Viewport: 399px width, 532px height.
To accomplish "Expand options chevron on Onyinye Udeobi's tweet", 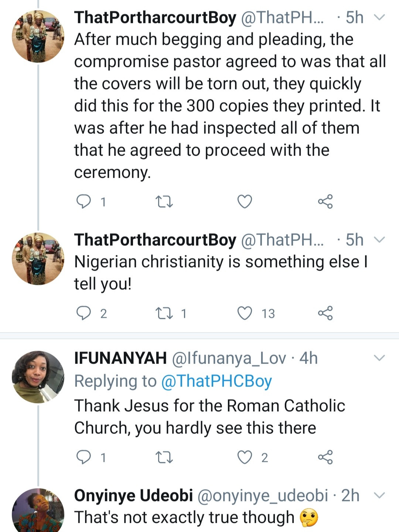I will tap(379, 495).
